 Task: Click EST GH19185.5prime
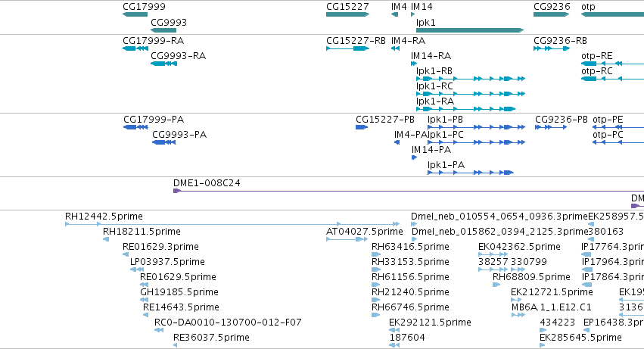tap(179, 293)
